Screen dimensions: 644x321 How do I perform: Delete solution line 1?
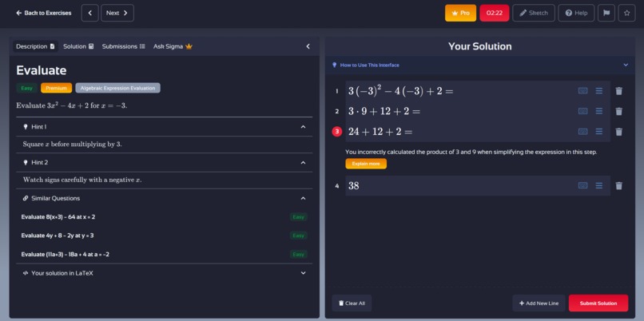pos(619,91)
